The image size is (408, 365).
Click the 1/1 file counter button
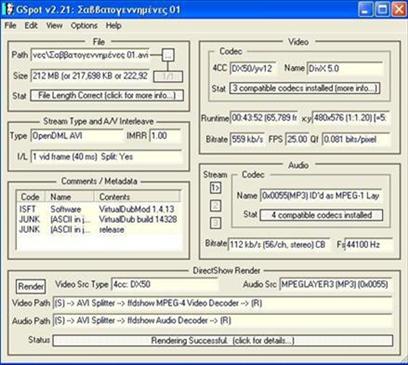pyautogui.click(x=168, y=76)
